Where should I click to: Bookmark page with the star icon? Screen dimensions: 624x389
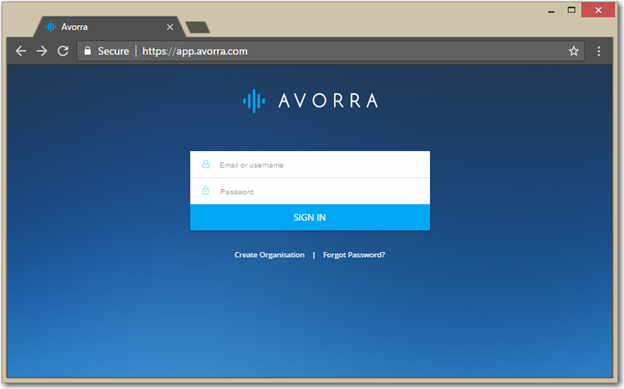(573, 51)
